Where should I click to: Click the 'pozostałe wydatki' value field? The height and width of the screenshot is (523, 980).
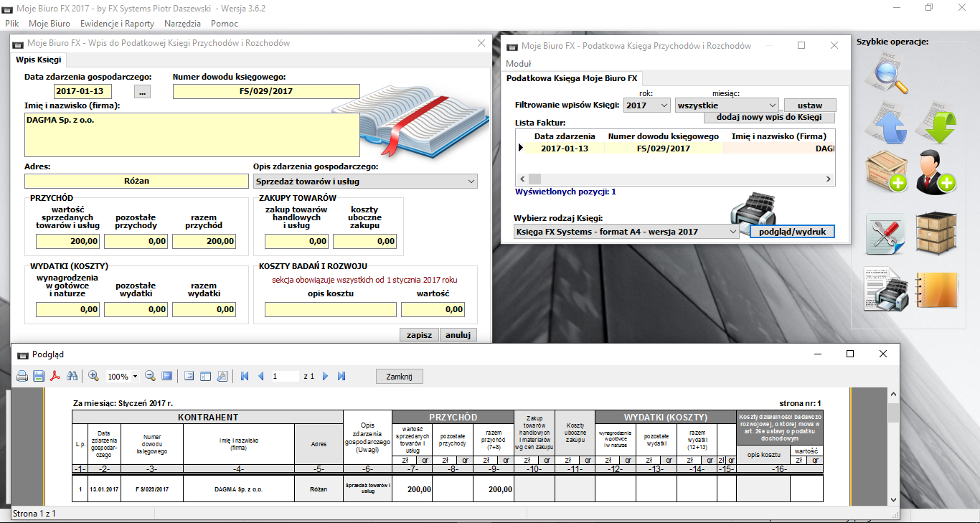click(136, 309)
